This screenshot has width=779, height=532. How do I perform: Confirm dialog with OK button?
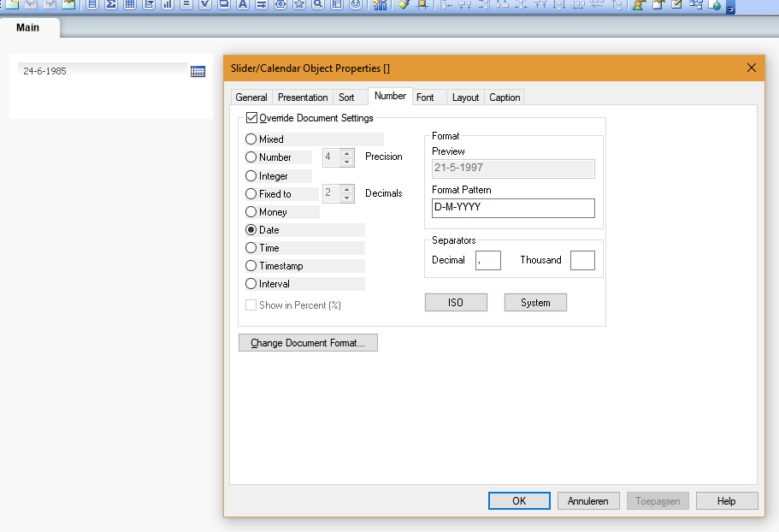pos(519,500)
